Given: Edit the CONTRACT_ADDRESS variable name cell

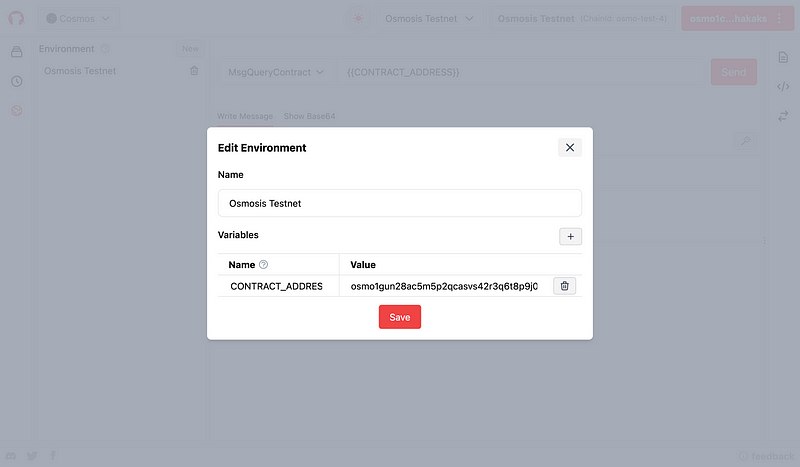Looking at the screenshot, I should [277, 286].
